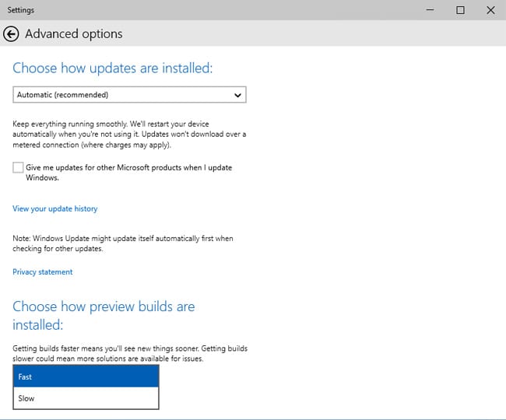Open View your update history link
This screenshot has width=506, height=420.
54,209
